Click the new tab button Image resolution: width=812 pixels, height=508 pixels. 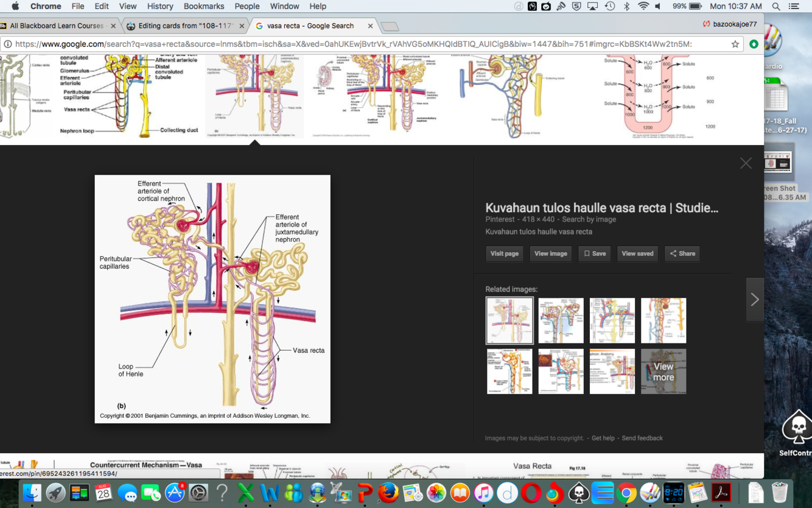coord(390,26)
